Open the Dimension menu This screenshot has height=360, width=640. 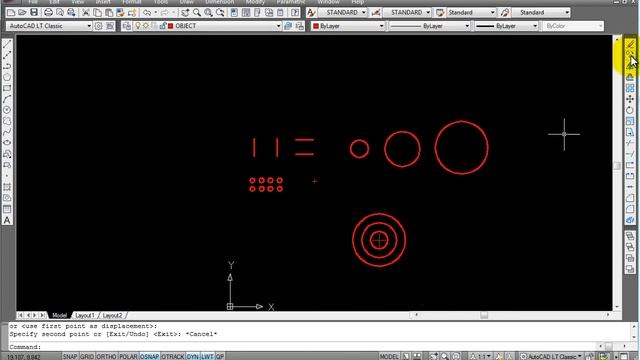point(219,2)
